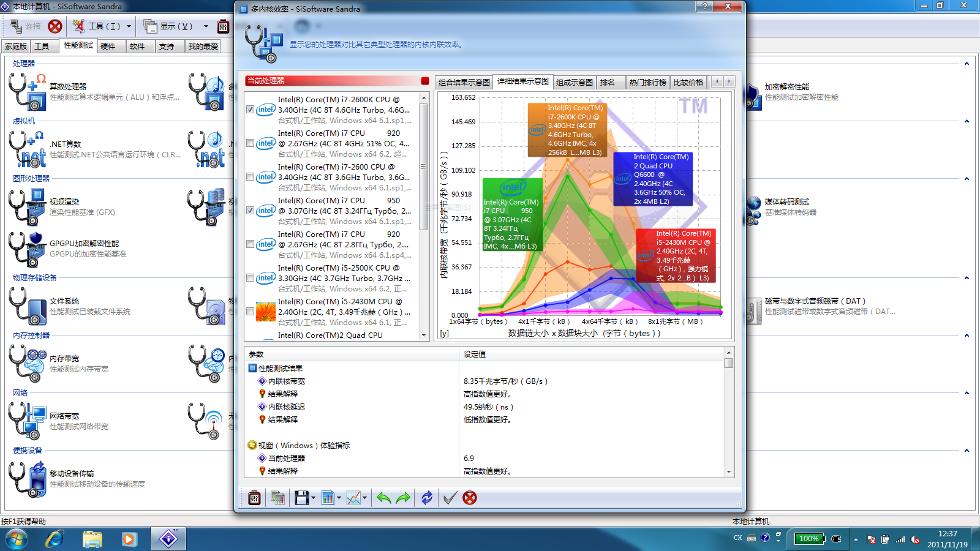Screen dimensions: 980x551
Task: Switch to the 组成示意图 tab
Action: pyautogui.click(x=575, y=82)
